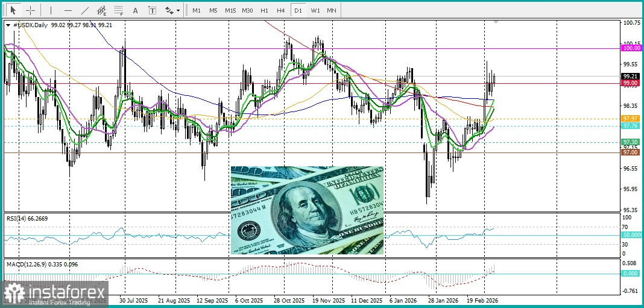Switch chart to W1 timeframe
Screen dimensions: 644x308
pyautogui.click(x=315, y=11)
